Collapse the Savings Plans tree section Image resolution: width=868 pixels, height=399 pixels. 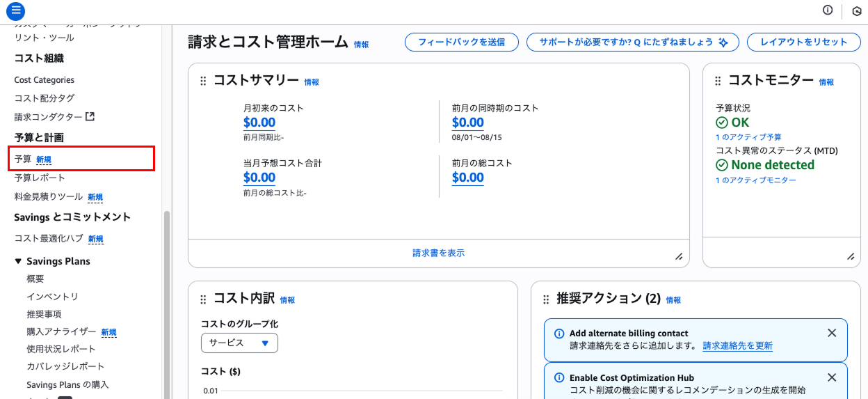click(x=18, y=261)
